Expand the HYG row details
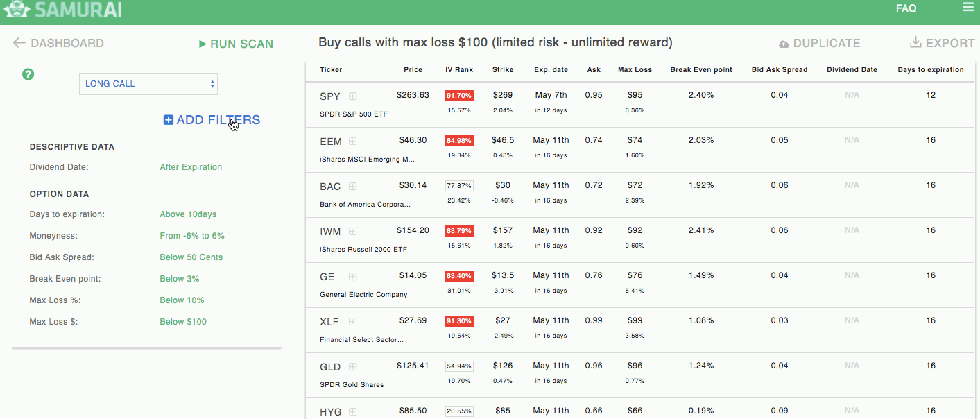The image size is (980, 419). coord(353,411)
